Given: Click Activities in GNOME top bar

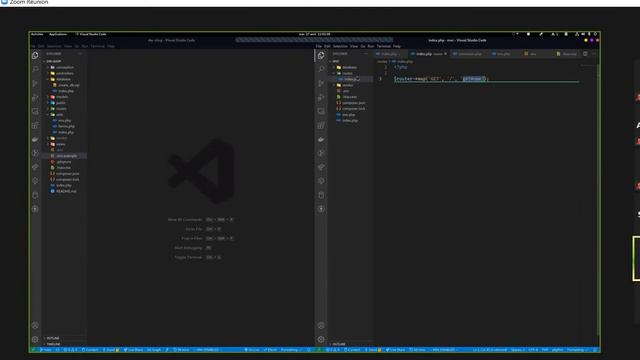Looking at the screenshot, I should coord(37,34).
